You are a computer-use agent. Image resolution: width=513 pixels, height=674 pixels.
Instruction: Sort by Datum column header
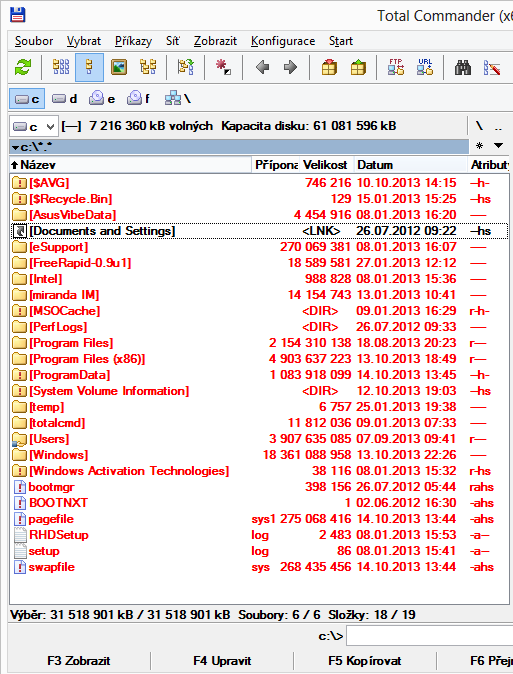pyautogui.click(x=410, y=165)
